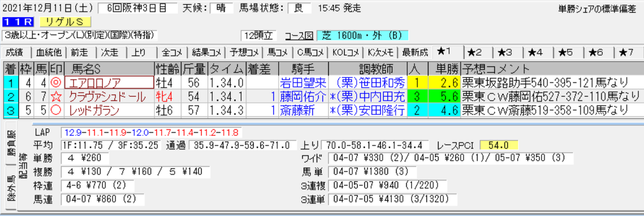Click the レースPCI value 54.0

[499, 145]
